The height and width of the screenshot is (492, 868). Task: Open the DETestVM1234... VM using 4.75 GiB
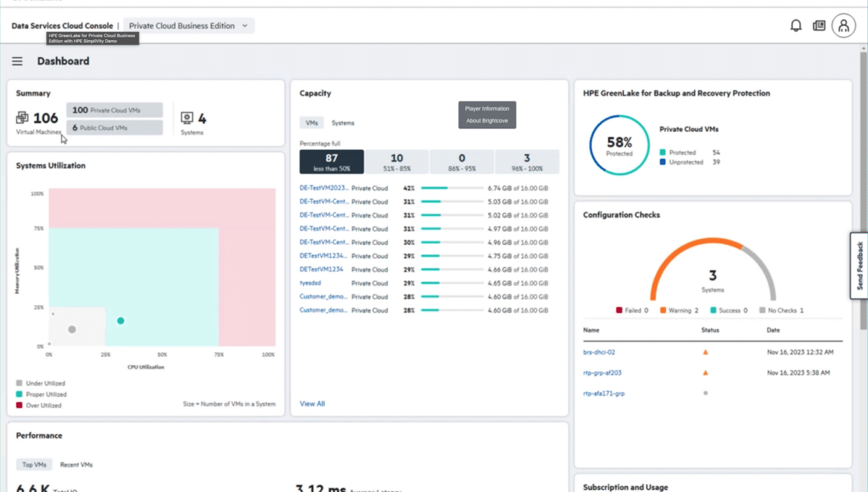point(323,256)
